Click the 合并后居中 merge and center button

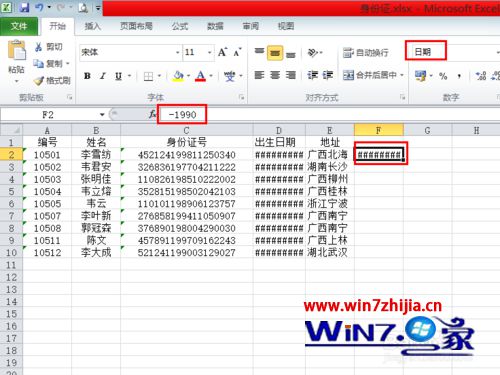[x=370, y=75]
